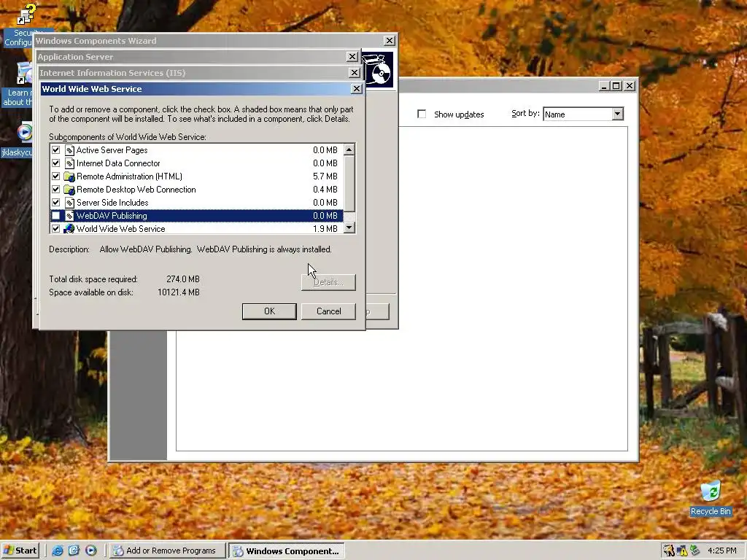Open Windows Media Player from Quick Launch
Viewport: 747px width, 560px height.
[90, 551]
